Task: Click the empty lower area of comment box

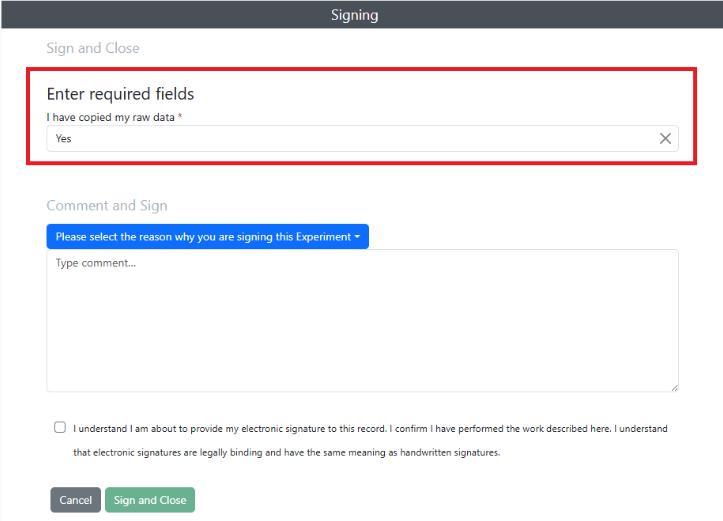Action: [x=362, y=350]
